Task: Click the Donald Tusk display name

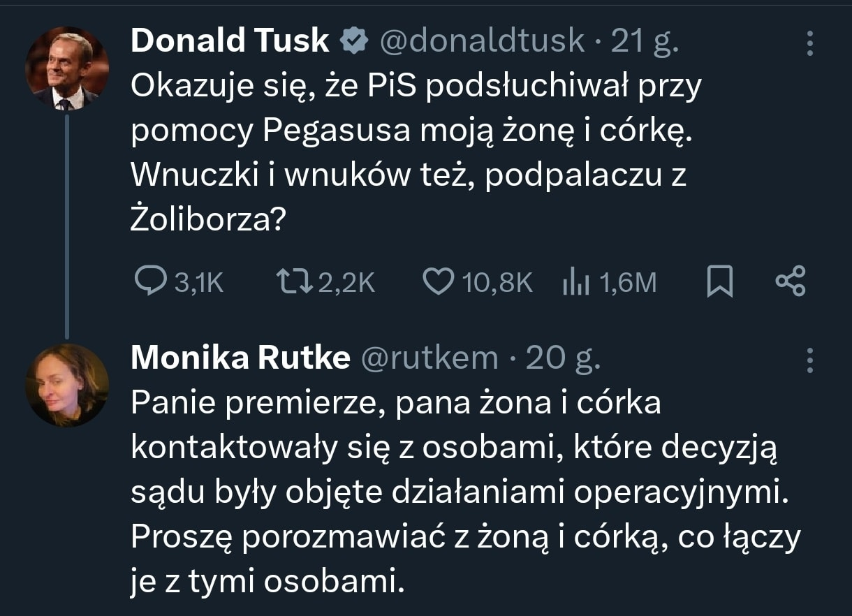Action: (x=230, y=42)
